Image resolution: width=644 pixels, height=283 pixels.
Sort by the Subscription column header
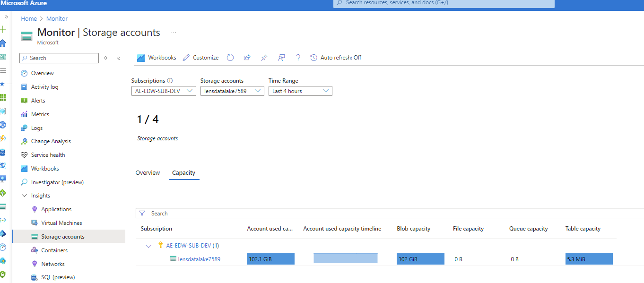(157, 229)
